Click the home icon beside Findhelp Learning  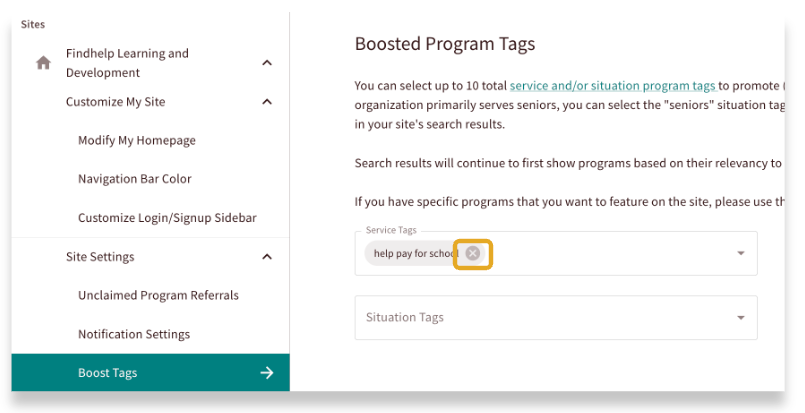click(43, 63)
